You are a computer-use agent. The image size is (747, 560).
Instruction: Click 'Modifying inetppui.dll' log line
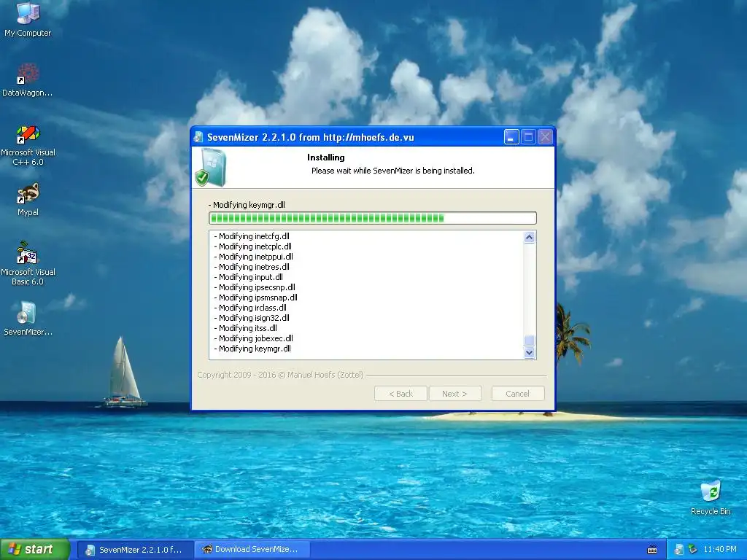point(253,257)
